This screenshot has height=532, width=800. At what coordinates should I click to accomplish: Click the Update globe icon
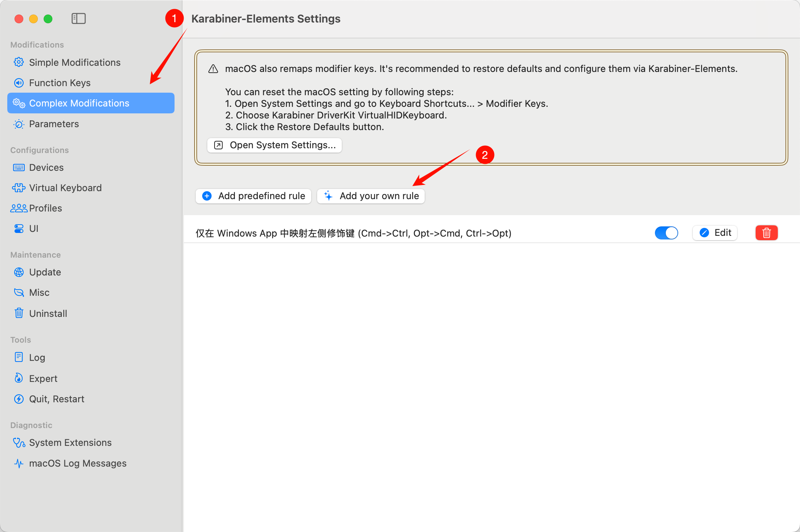tap(19, 272)
